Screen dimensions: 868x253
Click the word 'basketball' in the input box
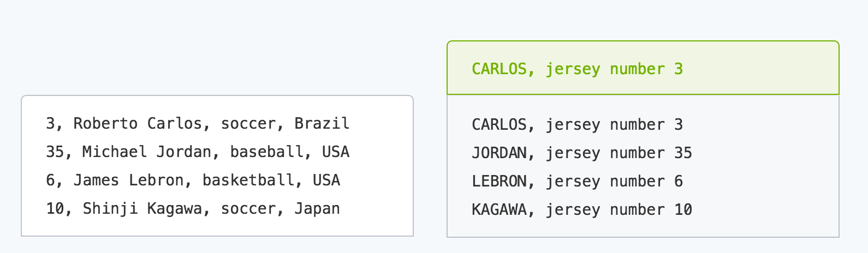click(x=248, y=180)
